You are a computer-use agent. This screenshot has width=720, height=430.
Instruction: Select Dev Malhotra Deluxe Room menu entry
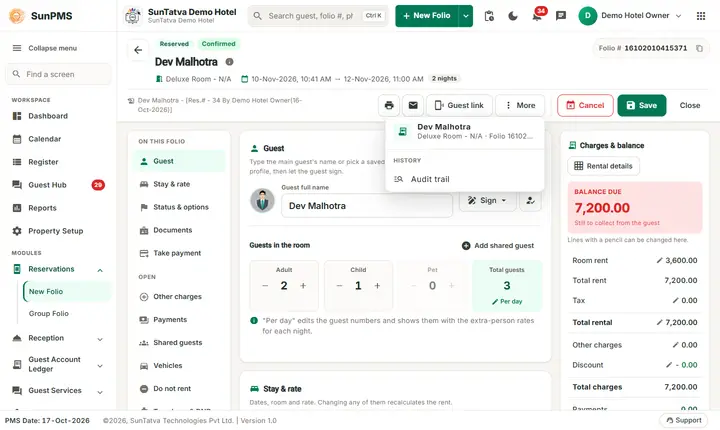pos(465,131)
